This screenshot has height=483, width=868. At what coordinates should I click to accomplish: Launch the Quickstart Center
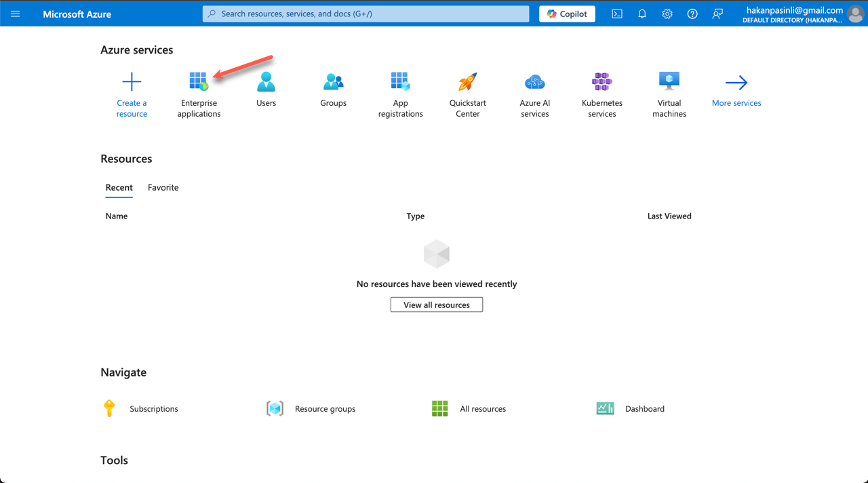tap(467, 92)
